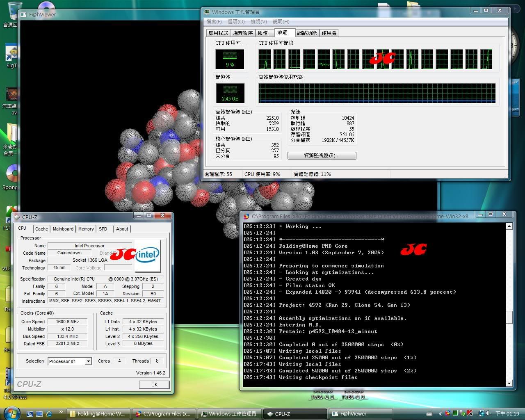Click the CPU 使用率 gauge showing 9 %
Viewport: 525px width, 420px height.
click(x=230, y=59)
